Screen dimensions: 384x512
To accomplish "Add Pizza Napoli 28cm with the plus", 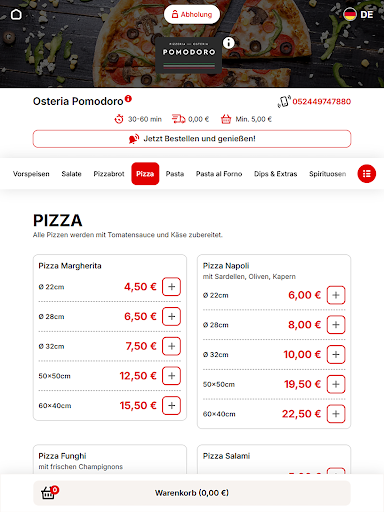I will point(336,325).
